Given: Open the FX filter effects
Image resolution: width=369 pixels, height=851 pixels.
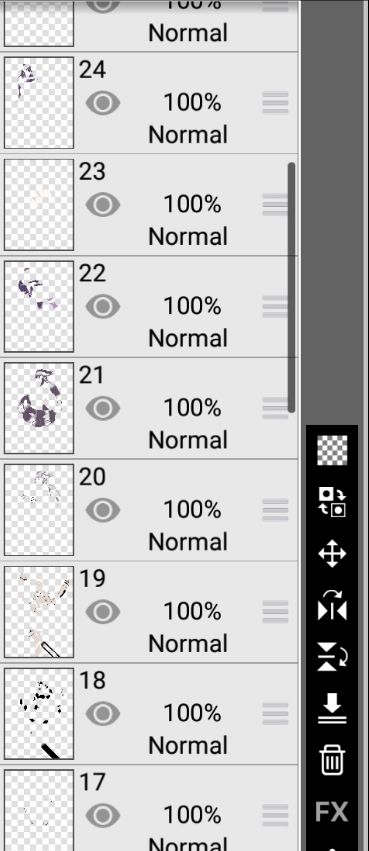Looking at the screenshot, I should (332, 812).
